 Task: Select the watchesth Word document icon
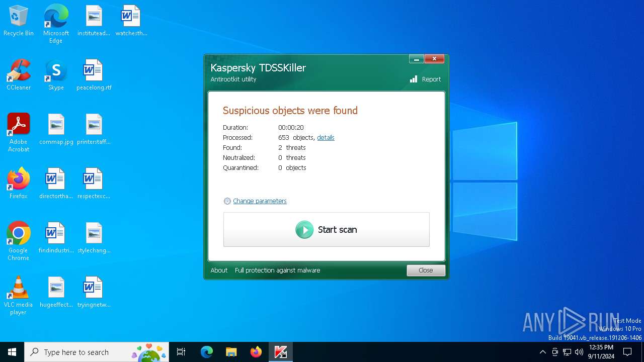131,21
